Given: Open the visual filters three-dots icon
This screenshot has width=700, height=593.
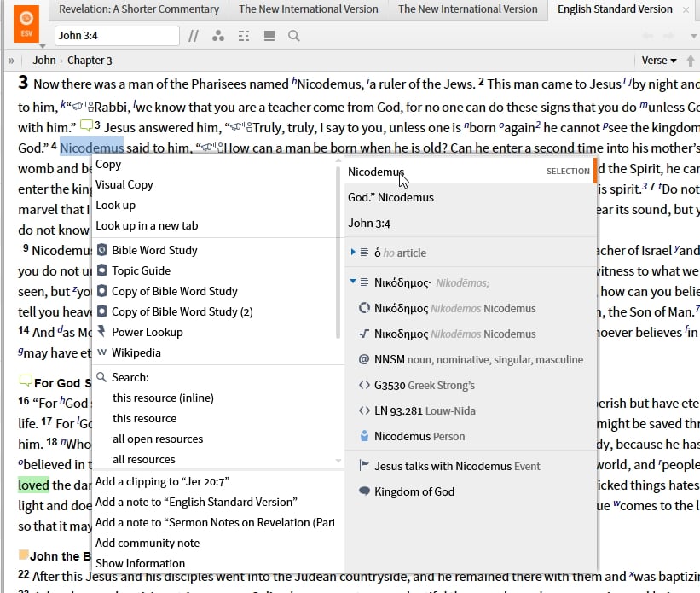Looking at the screenshot, I should pyautogui.click(x=218, y=36).
